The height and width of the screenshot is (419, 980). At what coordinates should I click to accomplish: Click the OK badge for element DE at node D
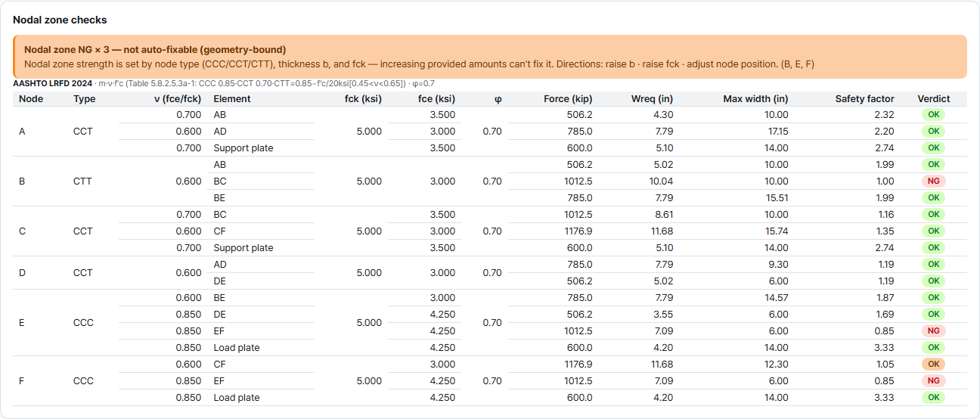[933, 281]
